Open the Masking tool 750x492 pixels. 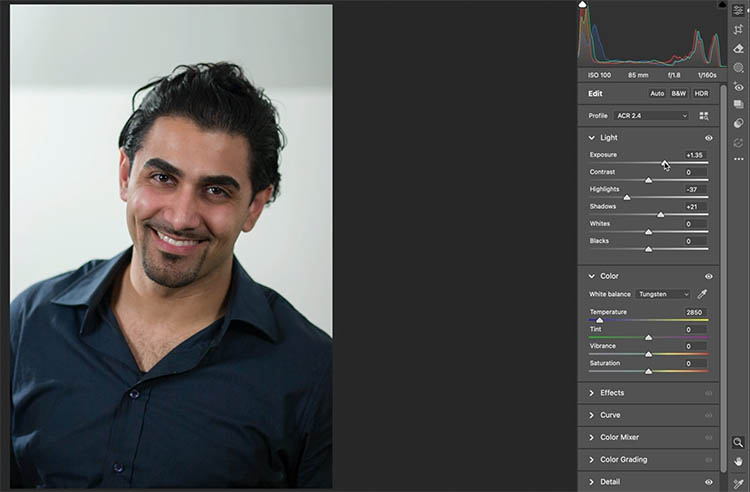739,68
